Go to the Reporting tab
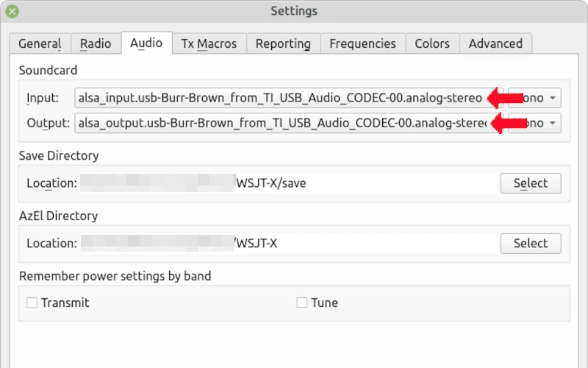The height and width of the screenshot is (368, 588). point(283,43)
